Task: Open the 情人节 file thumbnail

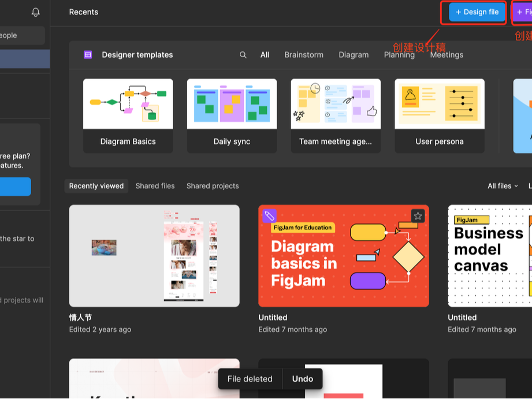Action: point(154,256)
